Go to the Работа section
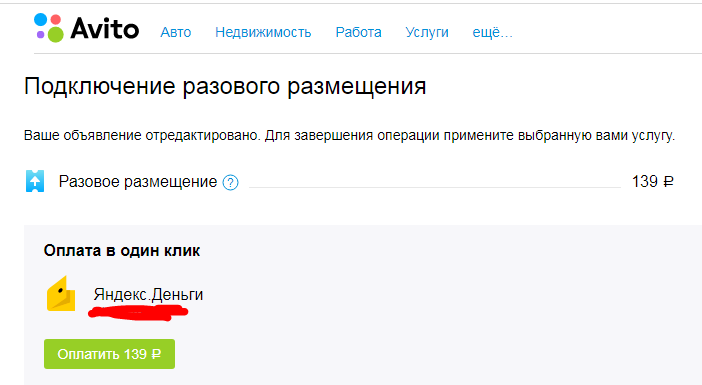This screenshot has height=385, width=702. 358,32
